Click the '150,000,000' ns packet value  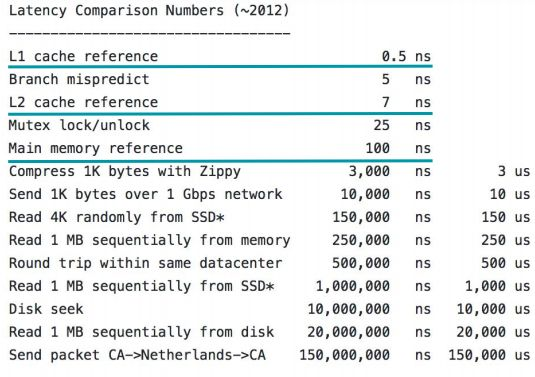coord(345,355)
